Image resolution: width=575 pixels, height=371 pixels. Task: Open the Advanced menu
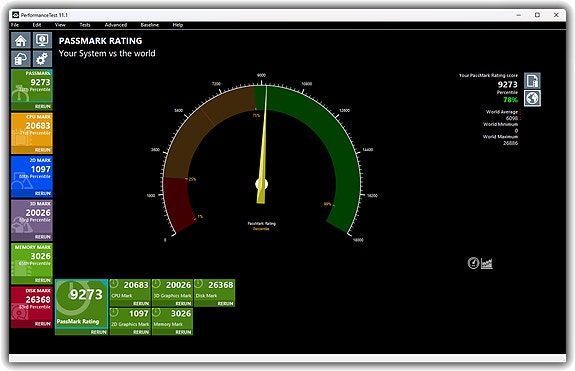pos(116,25)
